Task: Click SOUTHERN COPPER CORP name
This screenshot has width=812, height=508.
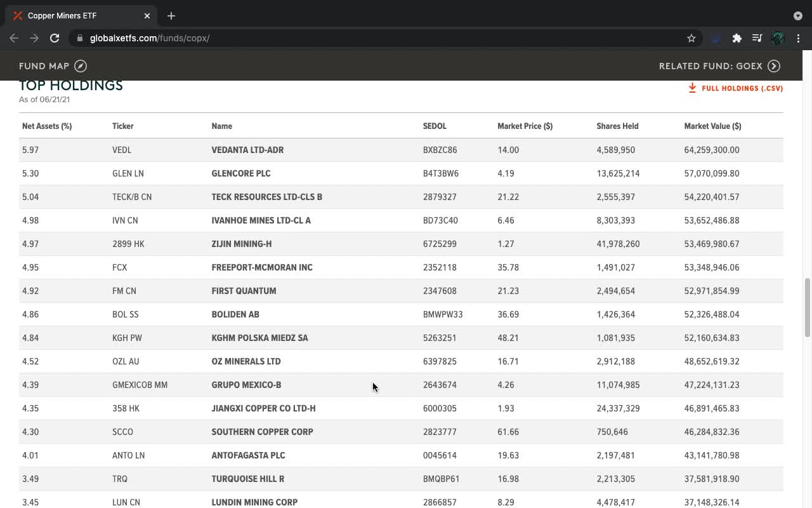Action: point(263,432)
